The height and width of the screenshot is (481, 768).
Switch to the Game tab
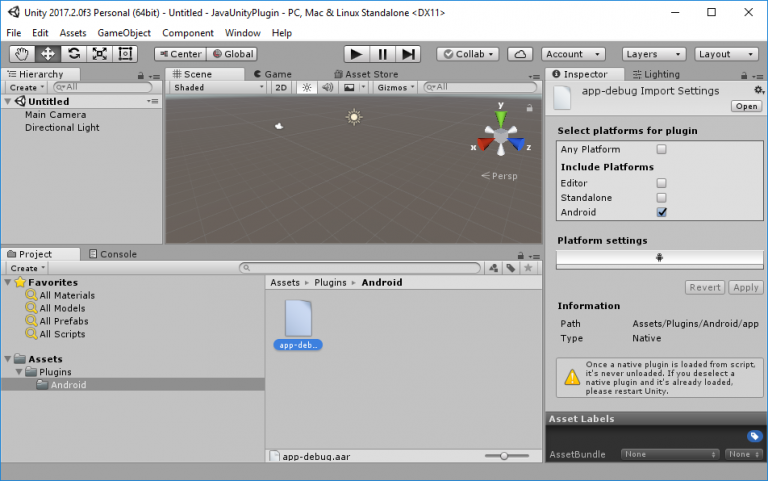pyautogui.click(x=272, y=74)
